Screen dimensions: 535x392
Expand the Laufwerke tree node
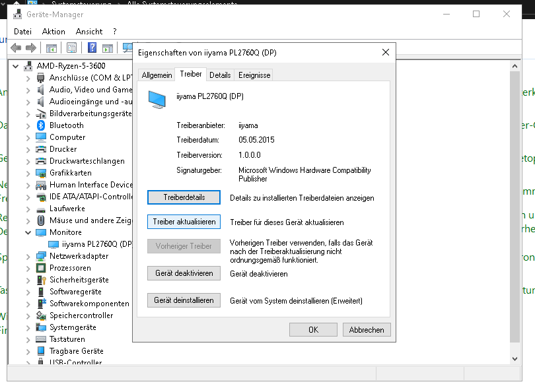[28, 209]
